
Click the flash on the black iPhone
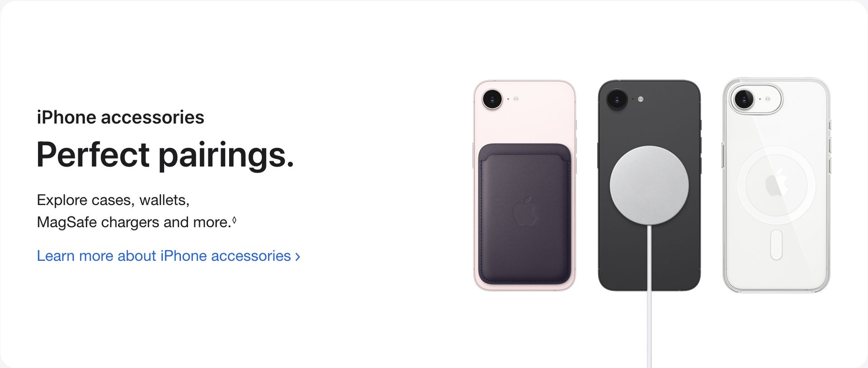641,99
